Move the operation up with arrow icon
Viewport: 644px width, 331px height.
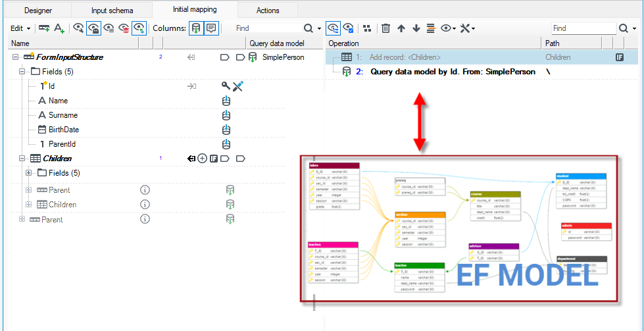pos(401,28)
